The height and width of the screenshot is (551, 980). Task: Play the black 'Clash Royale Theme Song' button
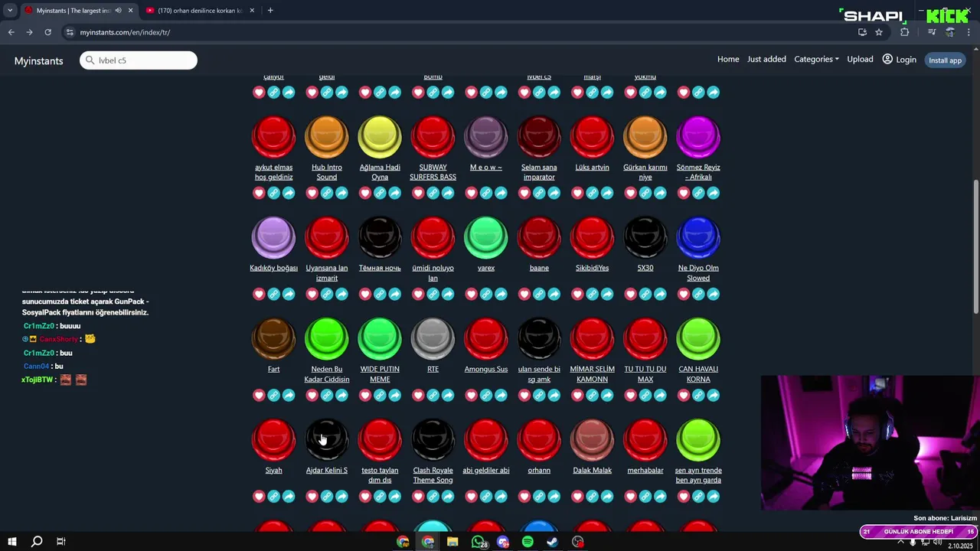tap(433, 440)
